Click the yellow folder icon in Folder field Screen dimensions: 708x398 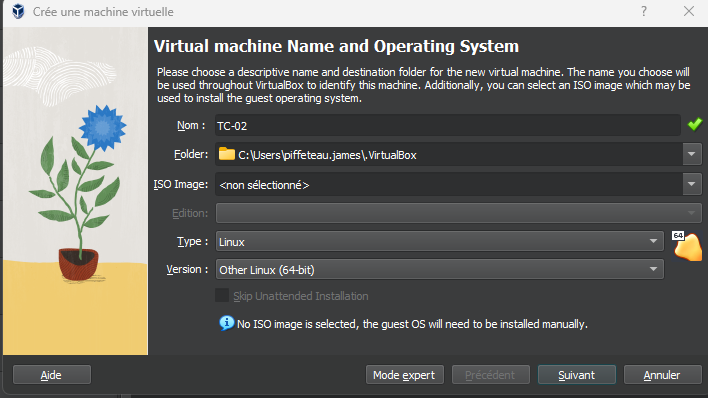pyautogui.click(x=227, y=154)
